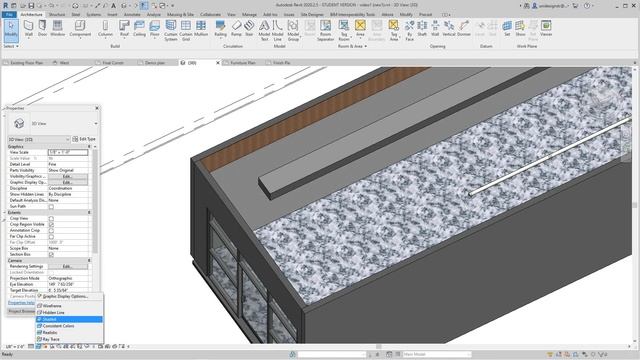Choose Hidden Line visual style
Image resolution: width=640 pixels, height=360 pixels.
pyautogui.click(x=69, y=312)
